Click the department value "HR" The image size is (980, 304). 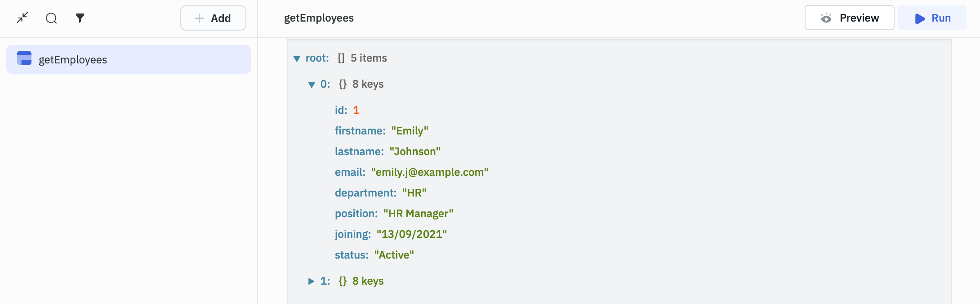pyautogui.click(x=414, y=193)
